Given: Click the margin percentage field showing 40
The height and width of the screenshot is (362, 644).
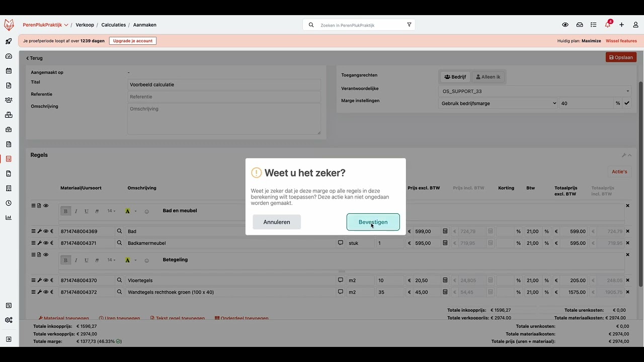Looking at the screenshot, I should pyautogui.click(x=586, y=104).
